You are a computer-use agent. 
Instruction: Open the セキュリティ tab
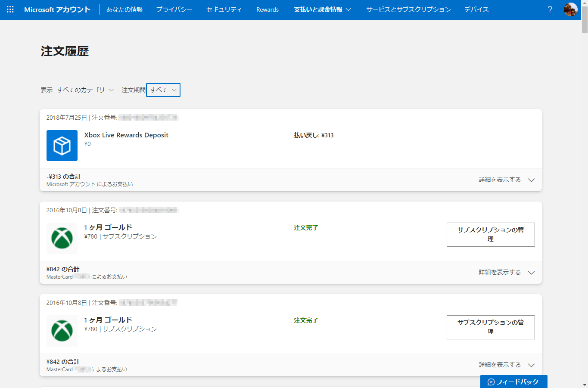click(224, 9)
